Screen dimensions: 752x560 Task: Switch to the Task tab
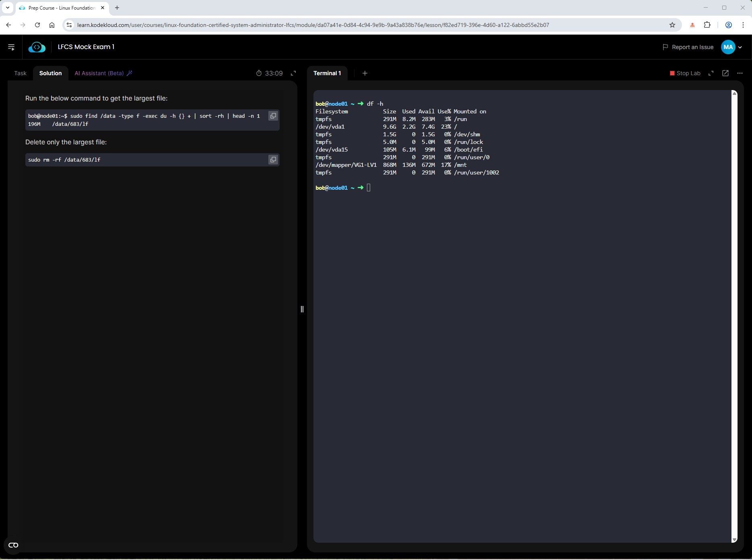coord(20,73)
